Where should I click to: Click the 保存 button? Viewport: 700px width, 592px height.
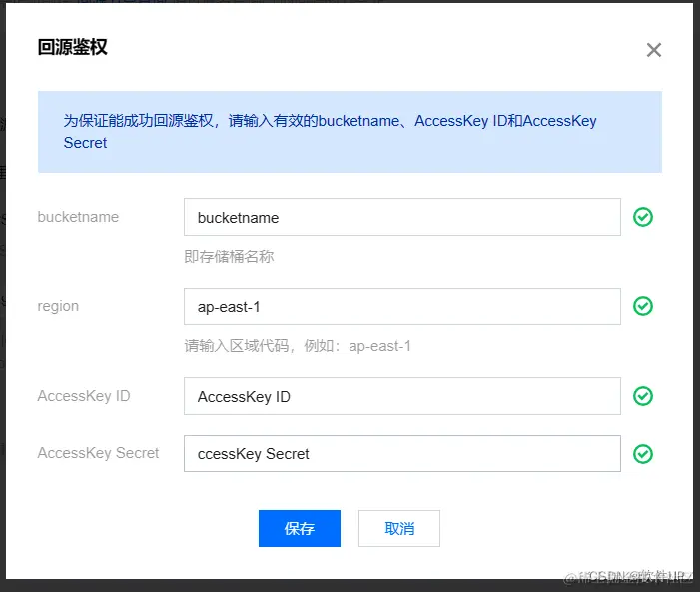pyautogui.click(x=300, y=528)
